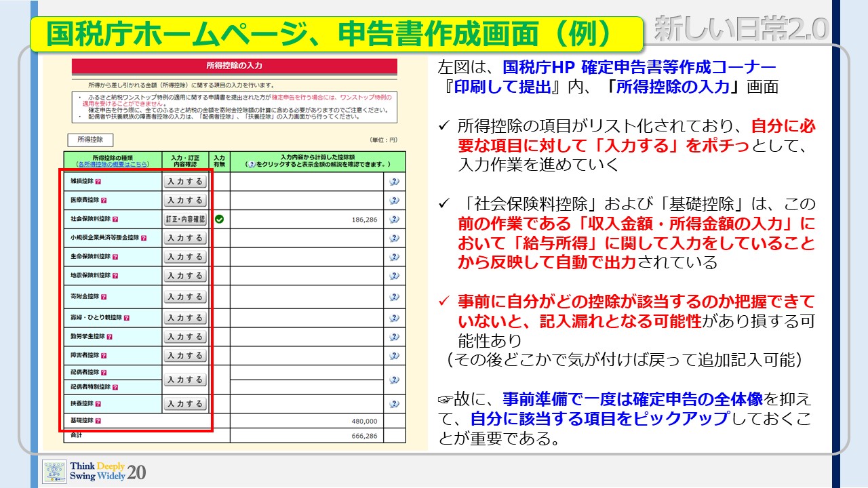Open 各所得控除の概要はこちら link

tap(113, 165)
